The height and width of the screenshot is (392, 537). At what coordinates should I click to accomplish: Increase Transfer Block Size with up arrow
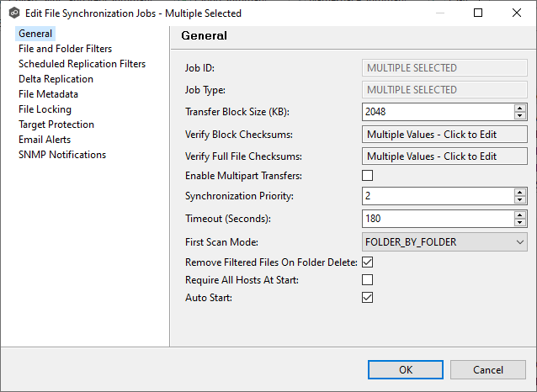[x=520, y=108]
